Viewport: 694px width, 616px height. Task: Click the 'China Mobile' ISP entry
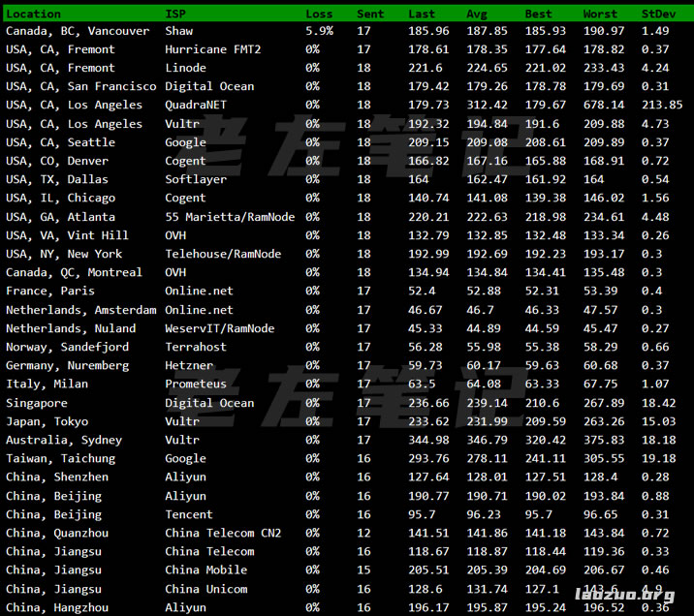coord(205,570)
